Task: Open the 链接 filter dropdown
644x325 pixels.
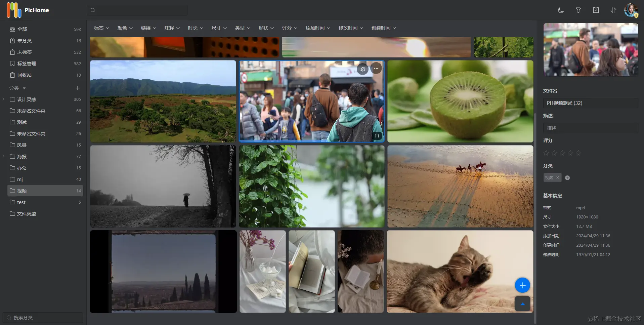Action: [x=148, y=28]
